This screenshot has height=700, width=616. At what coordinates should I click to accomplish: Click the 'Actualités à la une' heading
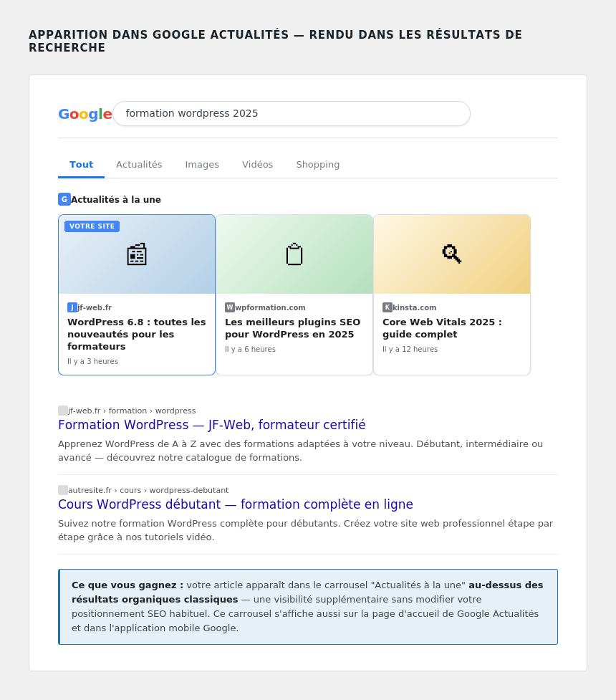[115, 200]
